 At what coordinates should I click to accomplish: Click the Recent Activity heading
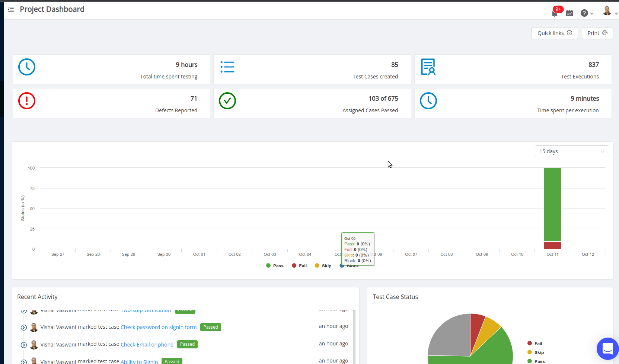click(x=37, y=297)
